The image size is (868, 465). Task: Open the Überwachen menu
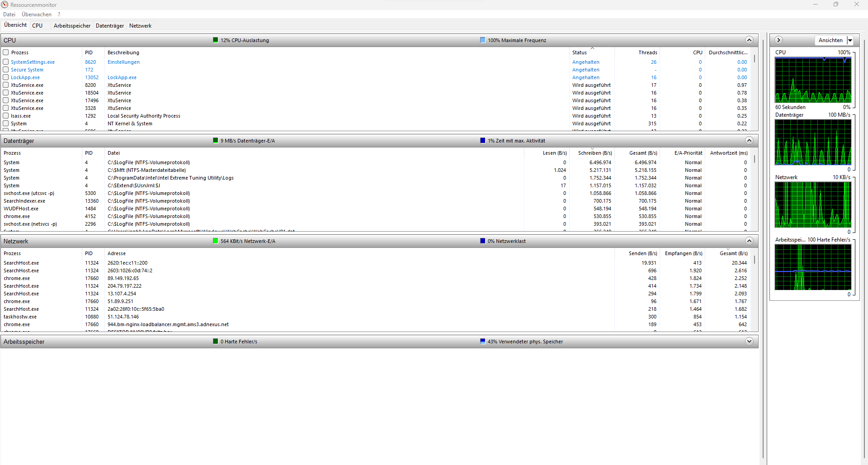(x=37, y=14)
